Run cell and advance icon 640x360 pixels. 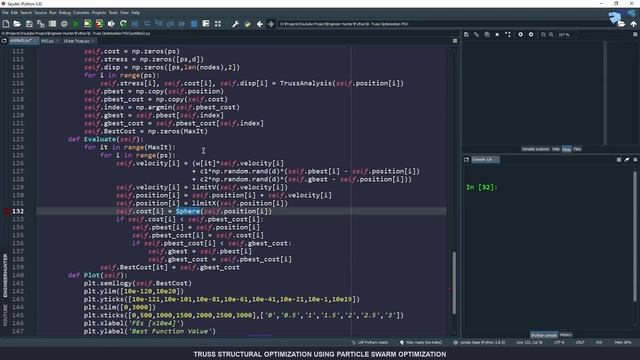(x=99, y=24)
